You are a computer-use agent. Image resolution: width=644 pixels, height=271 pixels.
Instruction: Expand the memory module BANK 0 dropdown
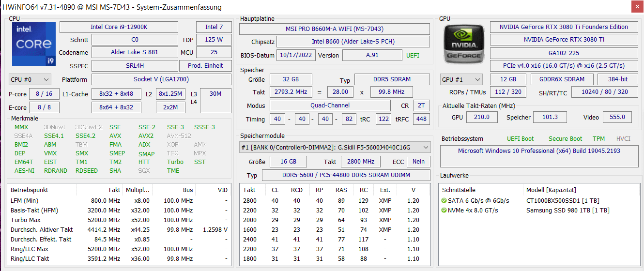pyautogui.click(x=335, y=147)
